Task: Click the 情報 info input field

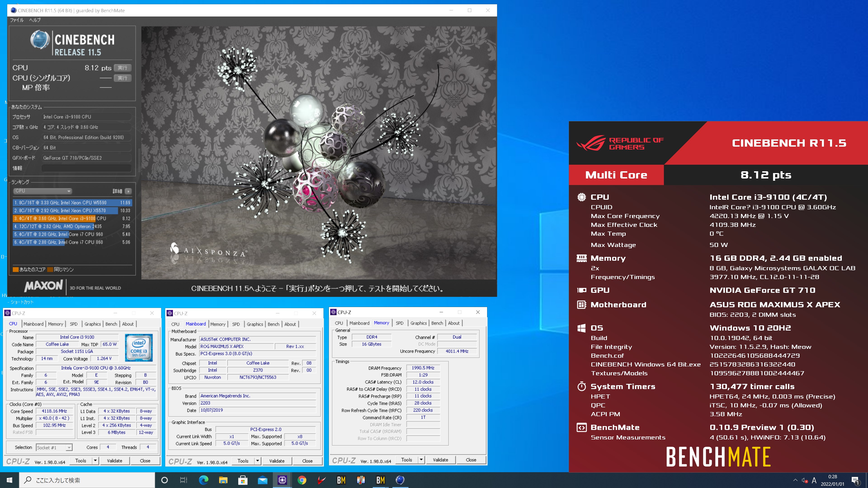Action: point(87,168)
